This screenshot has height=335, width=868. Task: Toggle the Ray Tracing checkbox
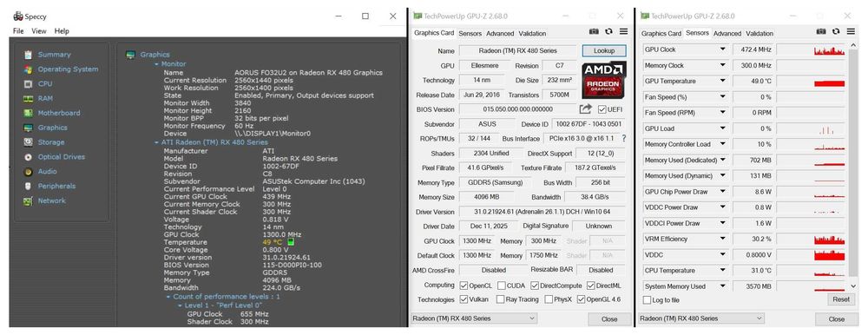[x=501, y=299]
